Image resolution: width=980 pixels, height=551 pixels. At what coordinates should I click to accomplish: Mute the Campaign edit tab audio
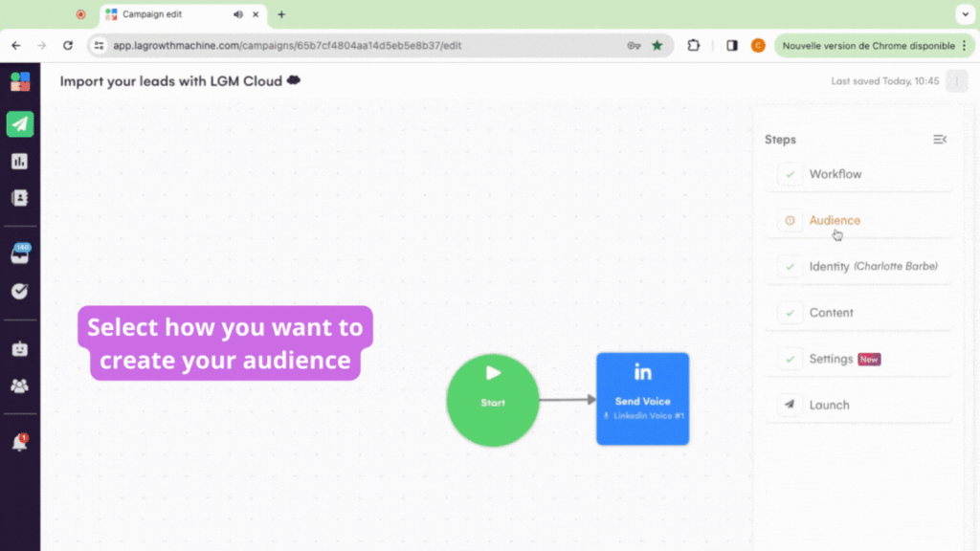[237, 14]
